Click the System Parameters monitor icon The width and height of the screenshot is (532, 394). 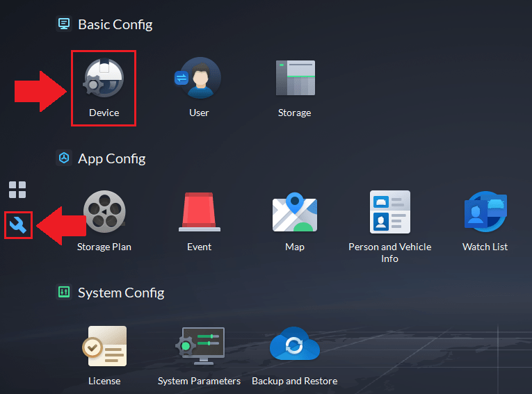[200, 345]
